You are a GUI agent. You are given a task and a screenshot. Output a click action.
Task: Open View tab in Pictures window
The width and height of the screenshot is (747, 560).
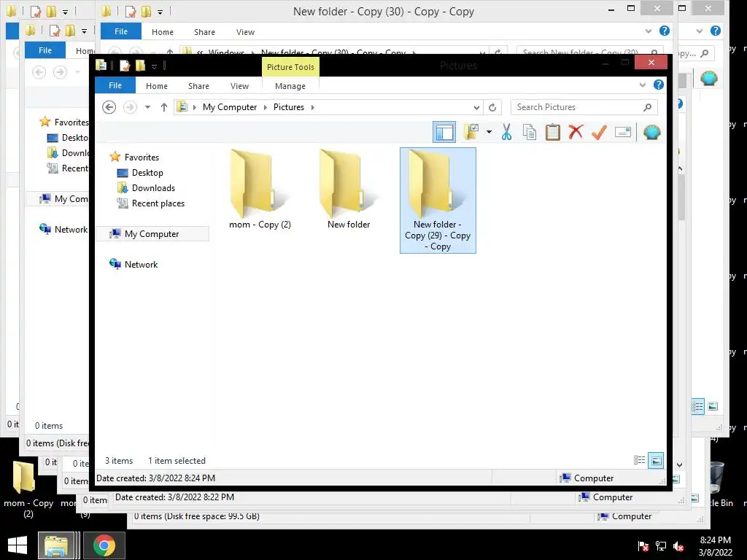point(239,86)
